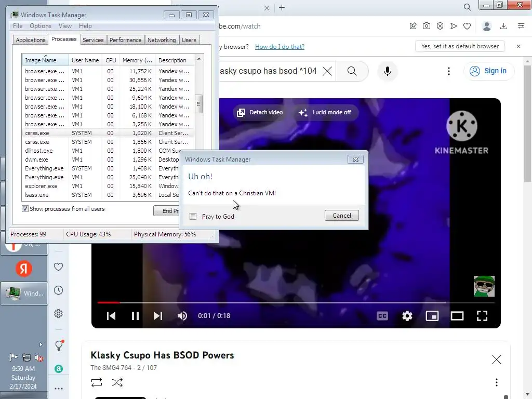Click the browser camera snapshot icon
Viewport: 532px width, 399px height.
pos(427,26)
